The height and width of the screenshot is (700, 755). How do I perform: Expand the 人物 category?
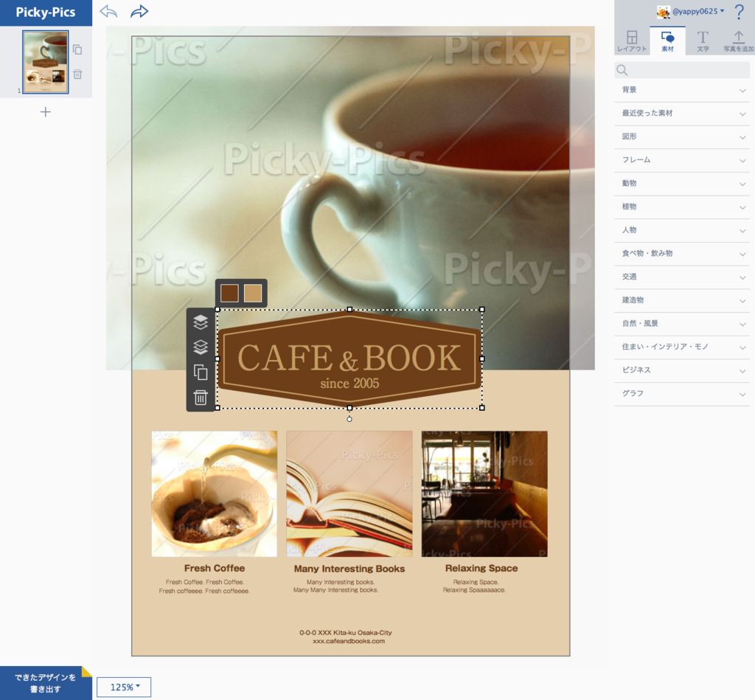point(682,230)
